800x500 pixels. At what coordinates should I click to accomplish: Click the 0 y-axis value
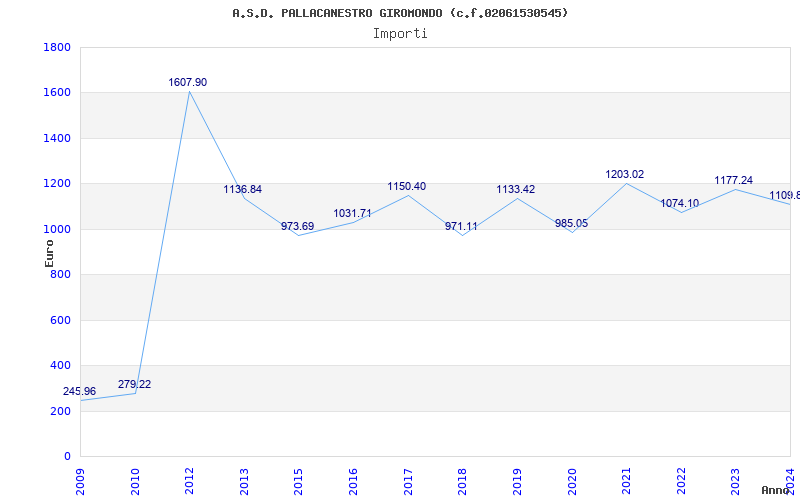[x=67, y=457]
